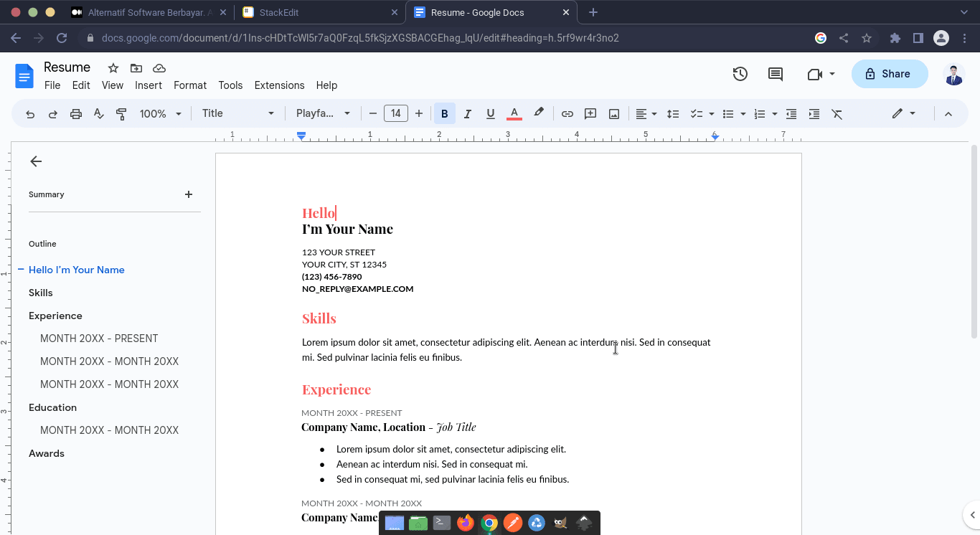View cloud save document status
The image size is (980, 535).
tap(159, 68)
